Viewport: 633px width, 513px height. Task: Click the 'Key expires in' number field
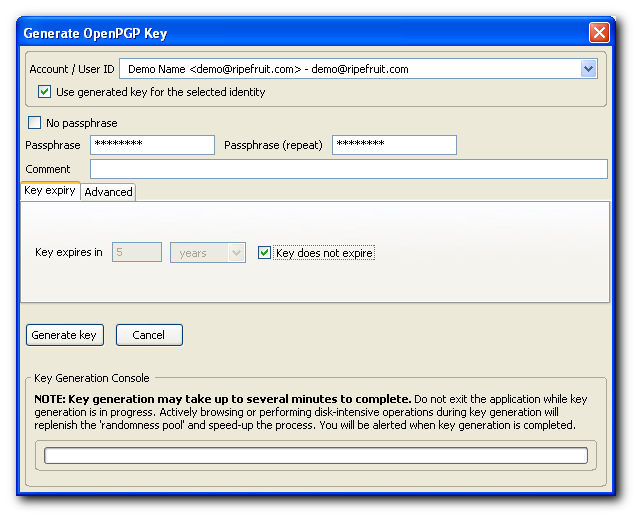[x=137, y=253]
